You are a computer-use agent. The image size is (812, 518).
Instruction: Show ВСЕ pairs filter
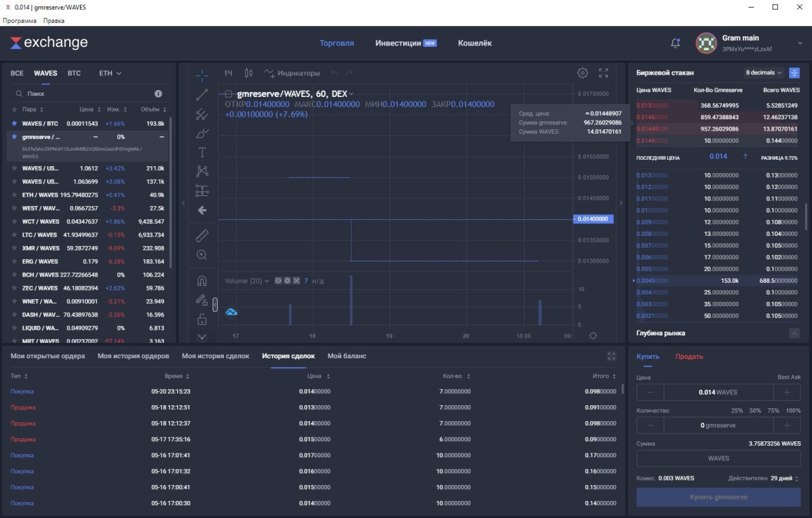coord(16,73)
